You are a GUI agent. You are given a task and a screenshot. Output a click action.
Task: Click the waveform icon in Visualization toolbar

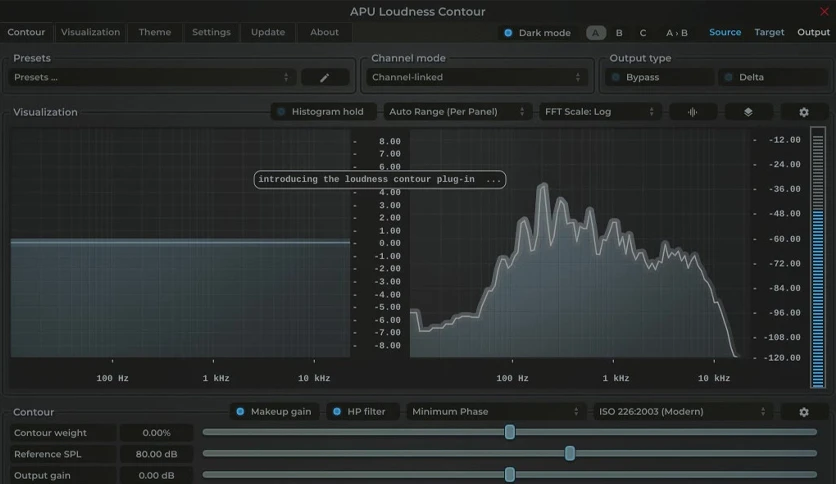point(692,112)
